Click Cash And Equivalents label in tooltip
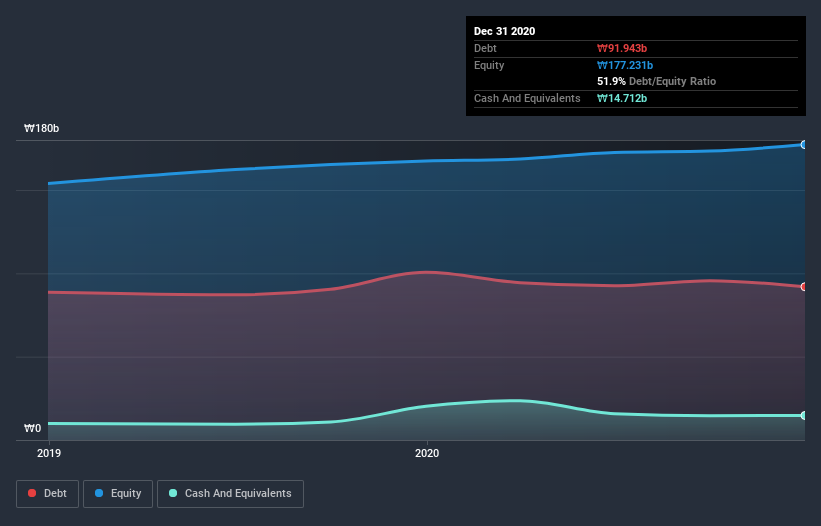Screen dimensions: 821x526 click(527, 98)
